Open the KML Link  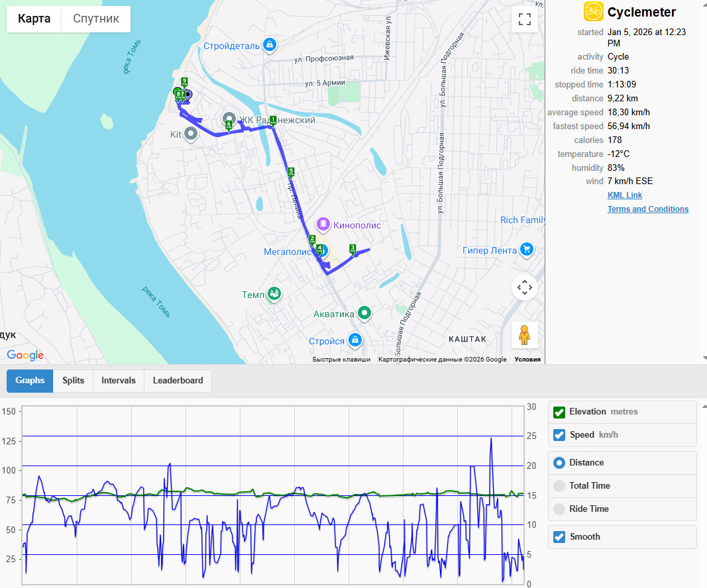click(624, 195)
